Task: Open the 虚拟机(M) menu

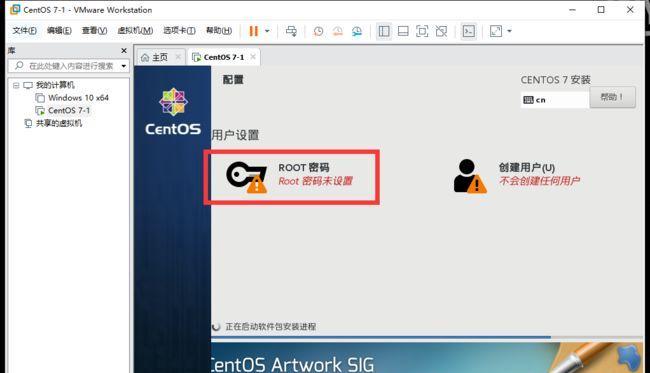Action: 135,31
